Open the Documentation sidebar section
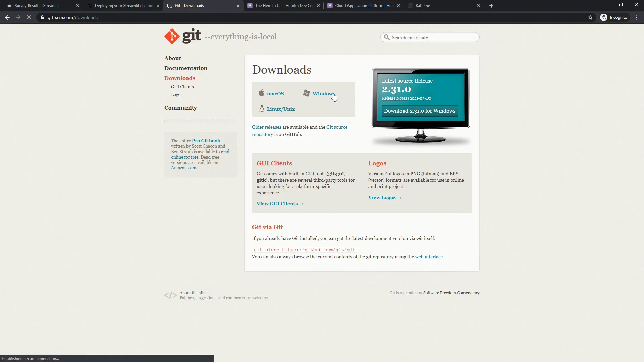This screenshot has width=644, height=362. point(186,68)
